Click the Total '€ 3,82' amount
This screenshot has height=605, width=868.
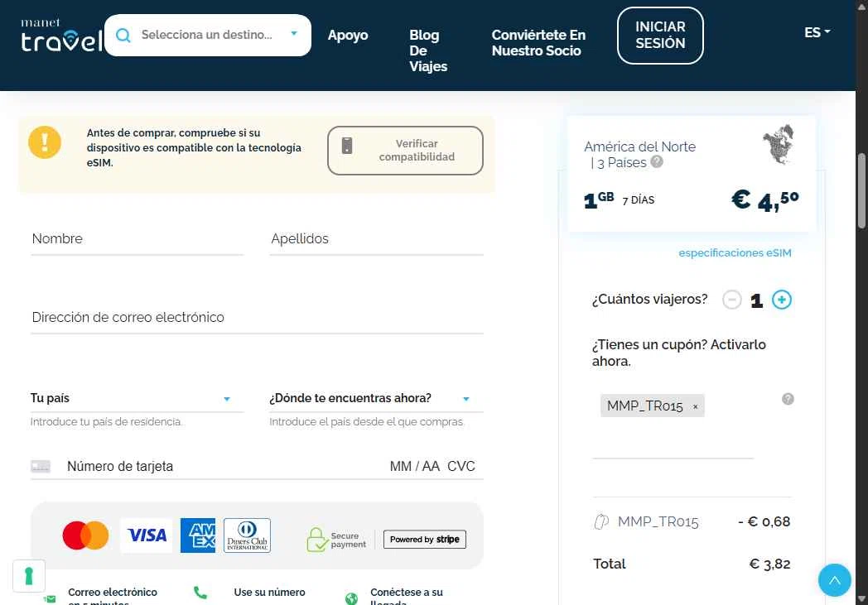pyautogui.click(x=769, y=564)
